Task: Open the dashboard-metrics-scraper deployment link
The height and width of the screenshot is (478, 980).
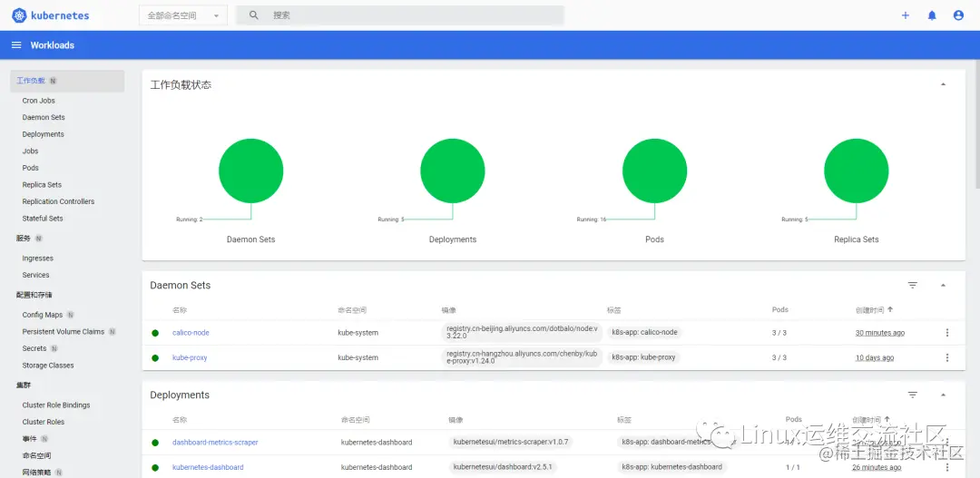Action: (215, 443)
